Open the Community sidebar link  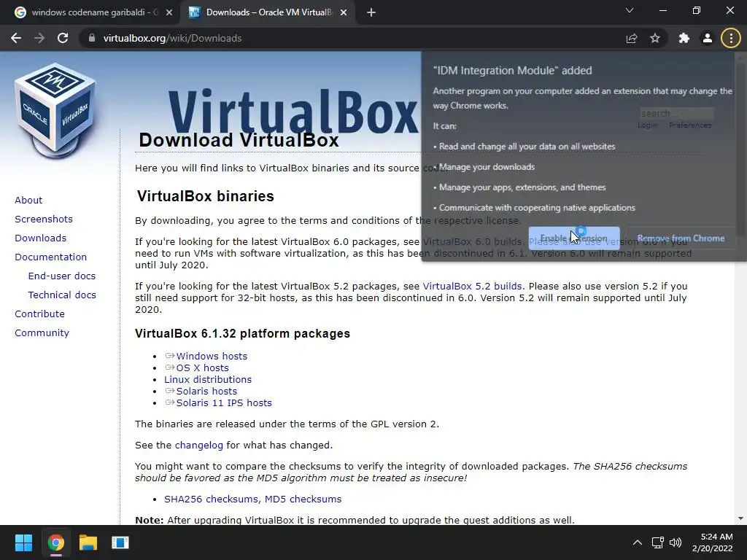(x=42, y=332)
